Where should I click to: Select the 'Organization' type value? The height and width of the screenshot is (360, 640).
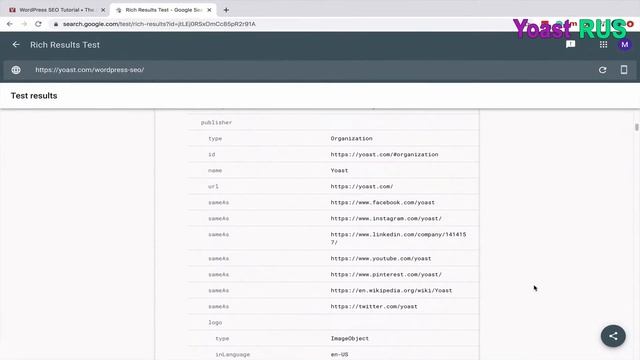click(351, 138)
